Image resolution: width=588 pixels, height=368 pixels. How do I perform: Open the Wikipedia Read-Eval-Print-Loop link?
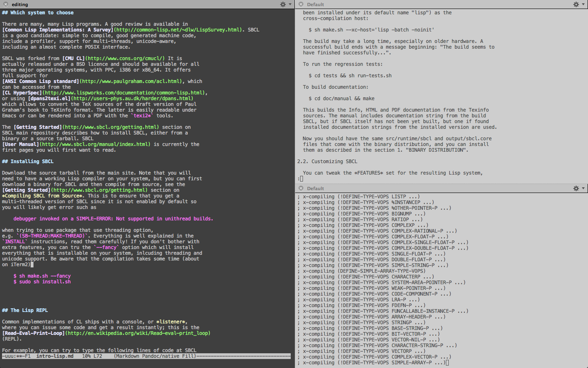point(138,333)
